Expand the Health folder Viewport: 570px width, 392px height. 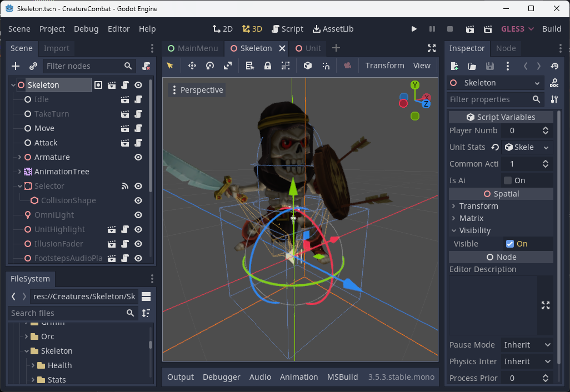click(x=33, y=365)
